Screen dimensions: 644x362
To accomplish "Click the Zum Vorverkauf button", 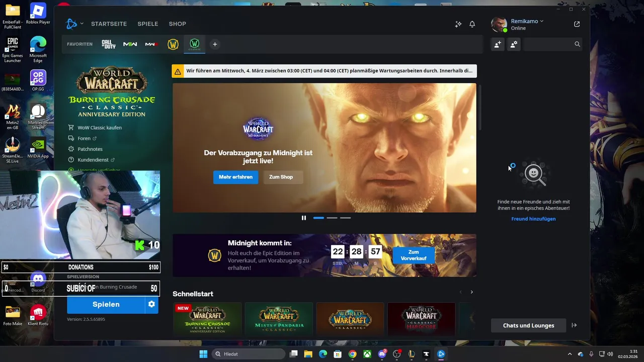I will pyautogui.click(x=414, y=255).
